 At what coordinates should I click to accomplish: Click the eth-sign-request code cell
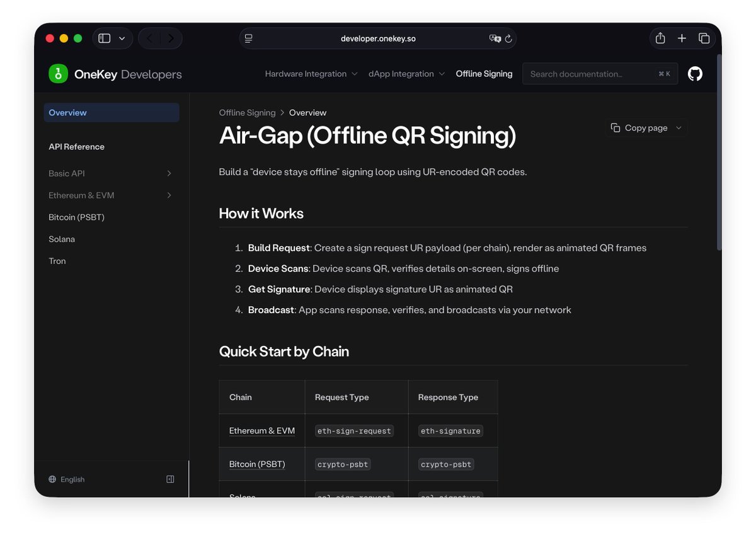(x=355, y=431)
